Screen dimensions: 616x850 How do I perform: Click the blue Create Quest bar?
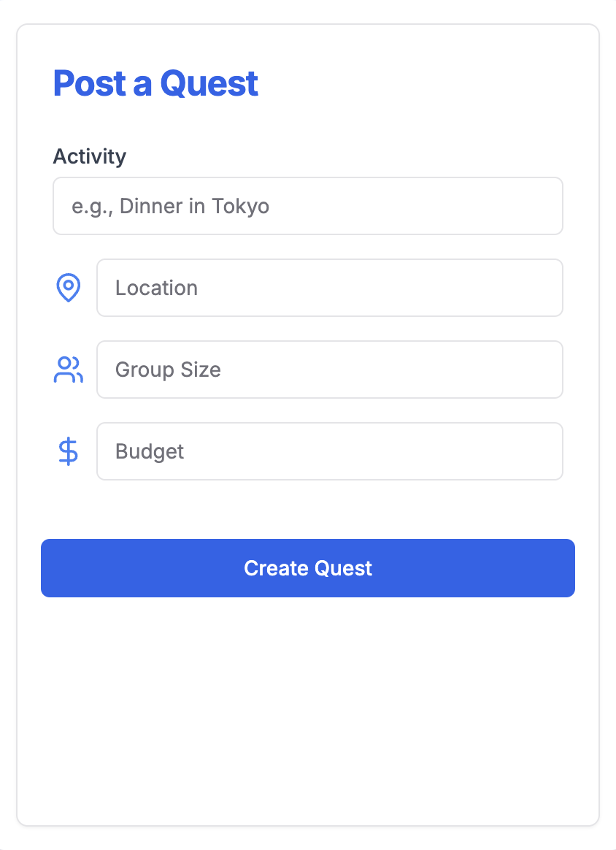tap(308, 568)
